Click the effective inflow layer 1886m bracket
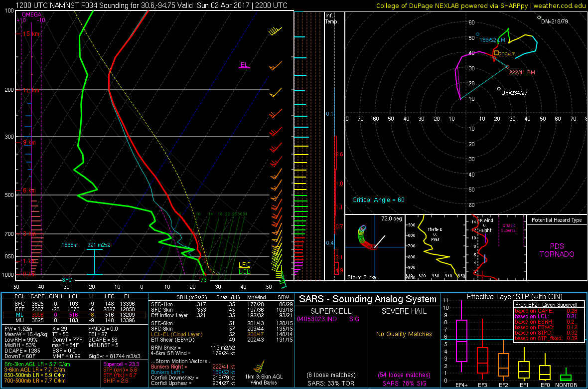Image resolution: width=588 pixels, height=389 pixels. click(94, 261)
